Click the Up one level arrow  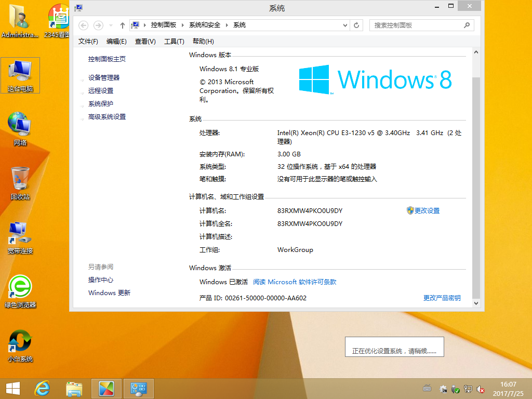click(123, 25)
